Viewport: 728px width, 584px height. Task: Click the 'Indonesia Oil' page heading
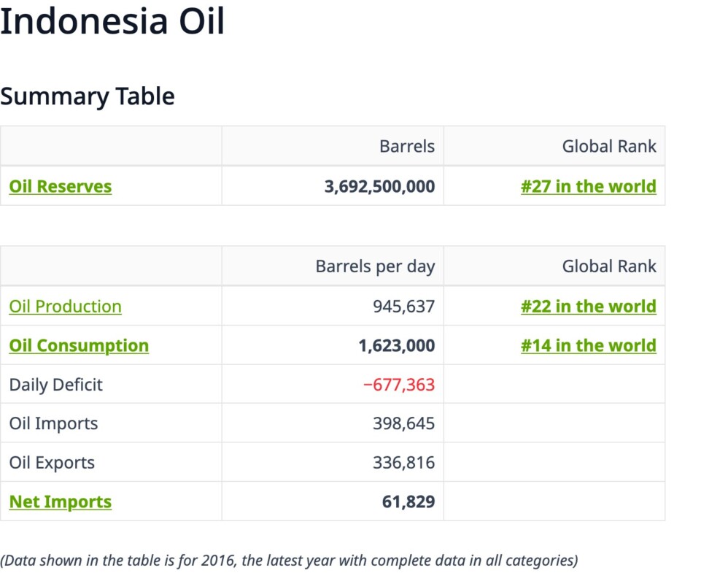(x=112, y=22)
